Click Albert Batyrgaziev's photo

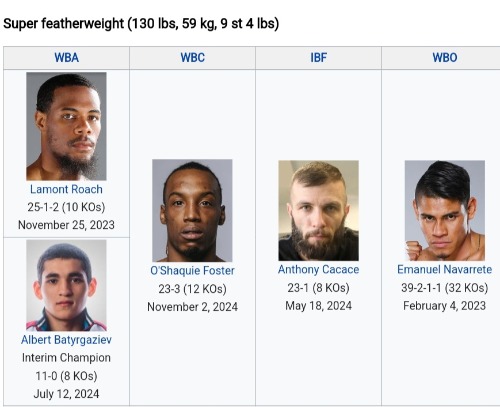point(66,285)
